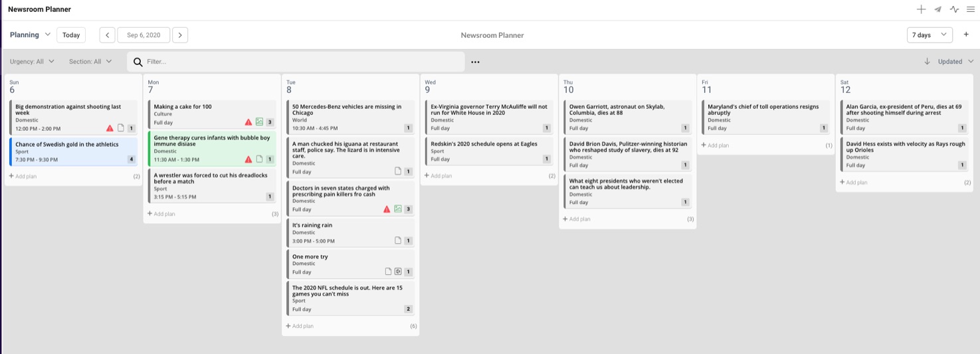
Task: Click count badge 2 on NFL schedule card
Action: point(408,309)
